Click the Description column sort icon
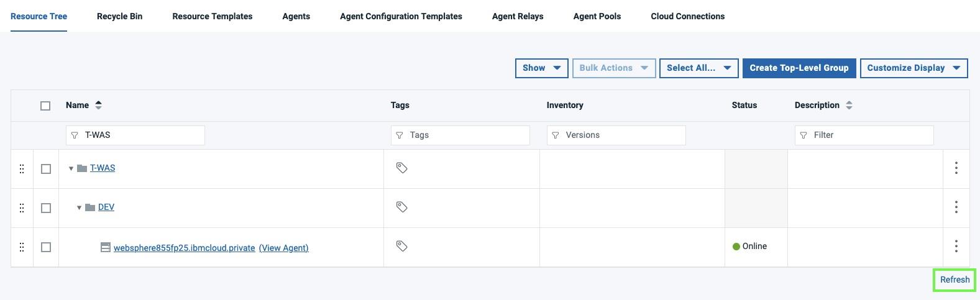980x300 pixels. pyautogui.click(x=849, y=105)
